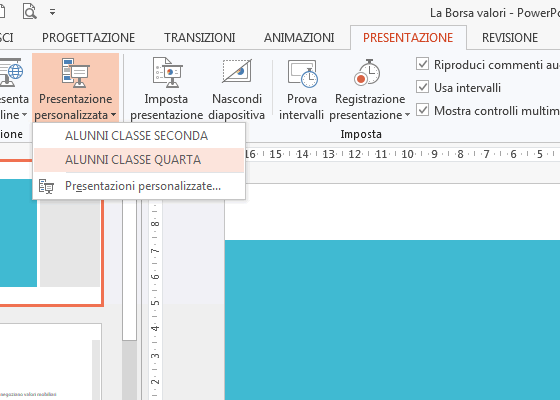Toggle the Usa intervalli checkbox
Screen dimensions: 560x400
(x=422, y=87)
